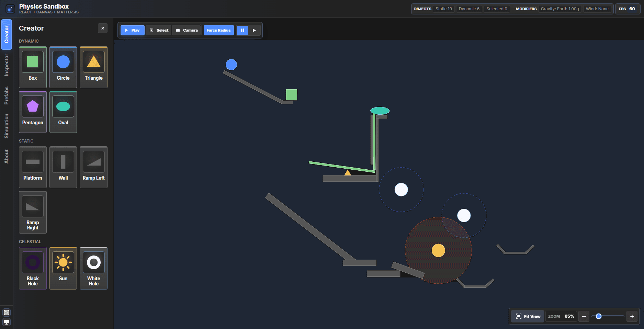Add a Pentagon dynamic object

(x=33, y=112)
